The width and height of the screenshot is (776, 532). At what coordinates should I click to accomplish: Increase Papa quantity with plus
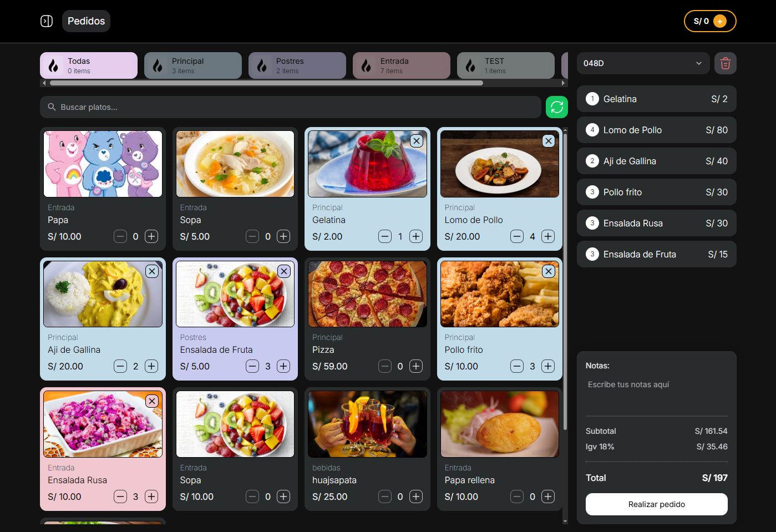coord(151,236)
